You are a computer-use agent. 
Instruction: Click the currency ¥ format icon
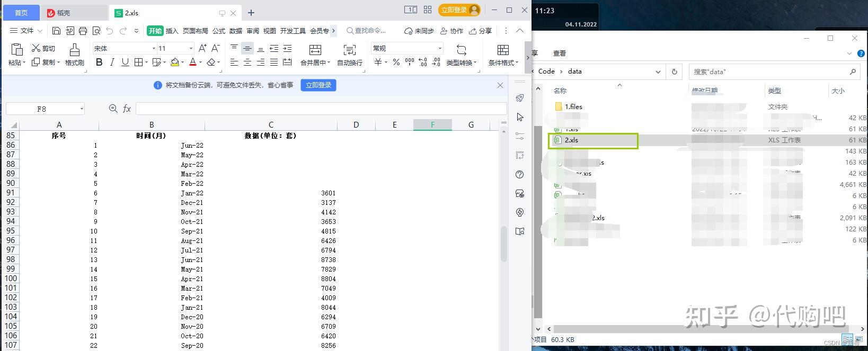coord(378,62)
